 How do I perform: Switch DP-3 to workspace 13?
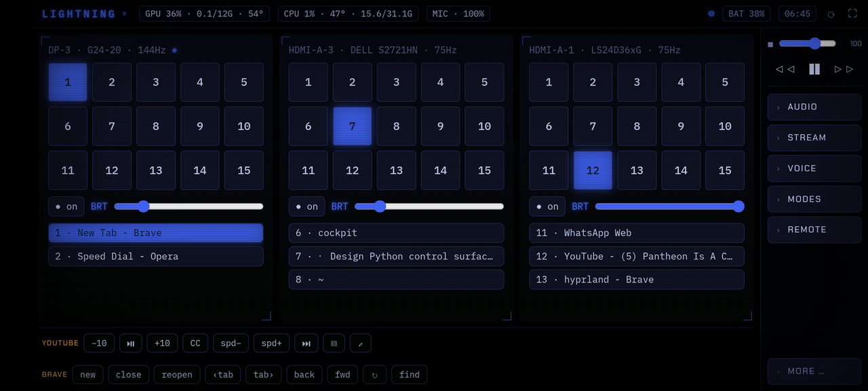pyautogui.click(x=156, y=170)
